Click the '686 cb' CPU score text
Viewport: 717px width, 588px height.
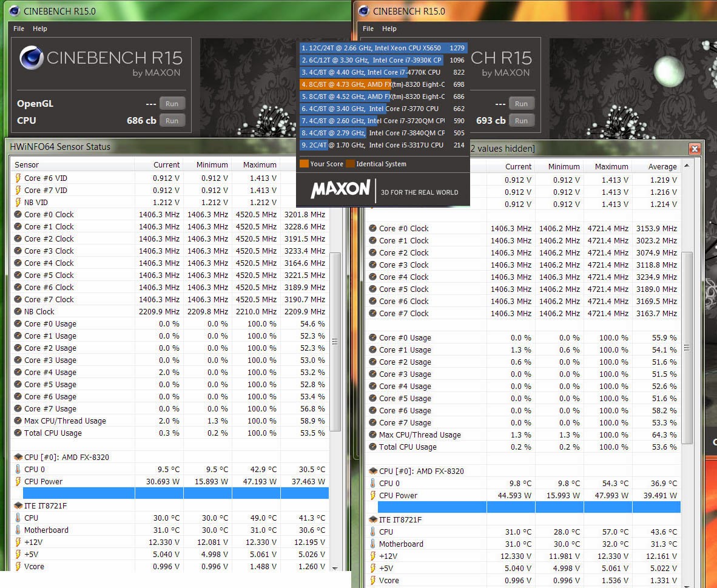[141, 120]
